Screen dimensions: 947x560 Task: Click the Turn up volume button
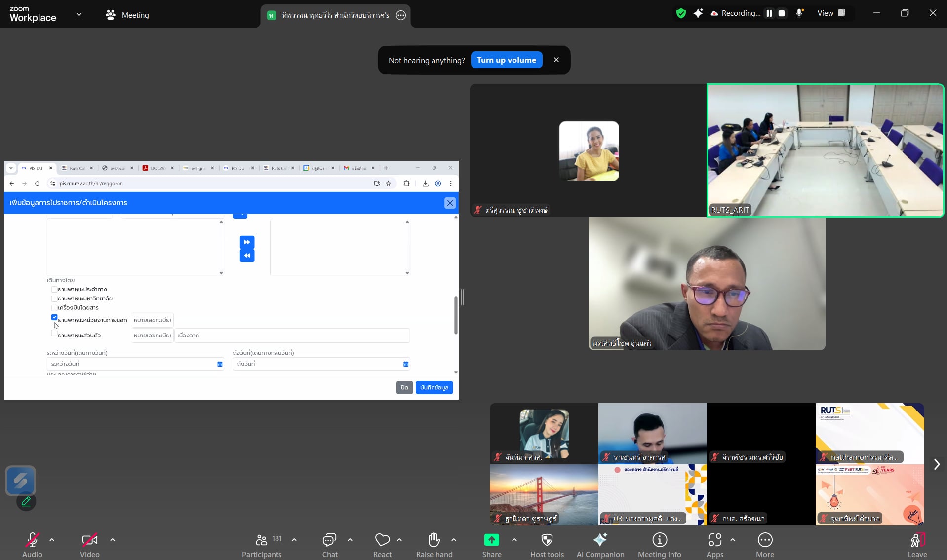click(x=506, y=60)
